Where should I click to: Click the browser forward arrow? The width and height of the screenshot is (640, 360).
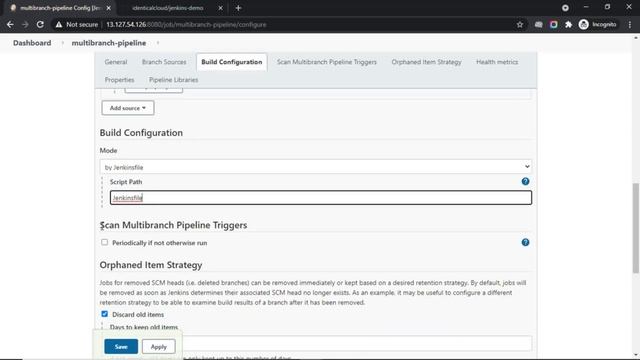pyautogui.click(x=25, y=24)
